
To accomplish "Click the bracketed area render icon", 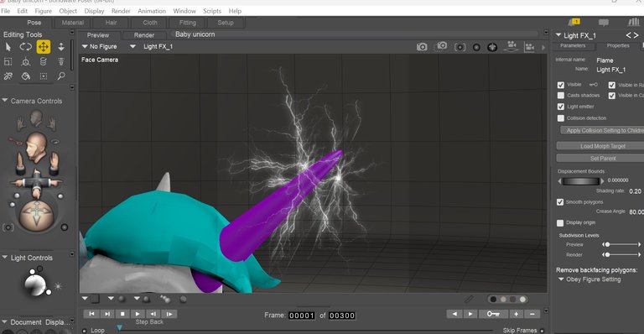I will coord(460,47).
